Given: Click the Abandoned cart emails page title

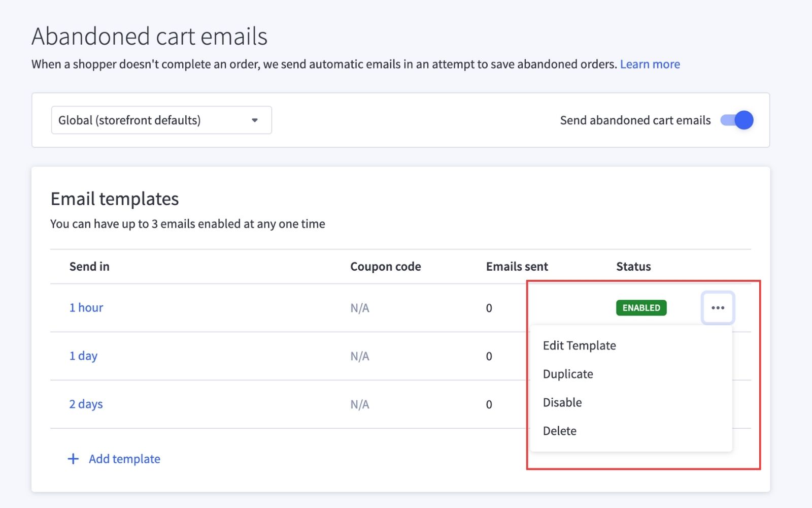Looking at the screenshot, I should [x=150, y=37].
